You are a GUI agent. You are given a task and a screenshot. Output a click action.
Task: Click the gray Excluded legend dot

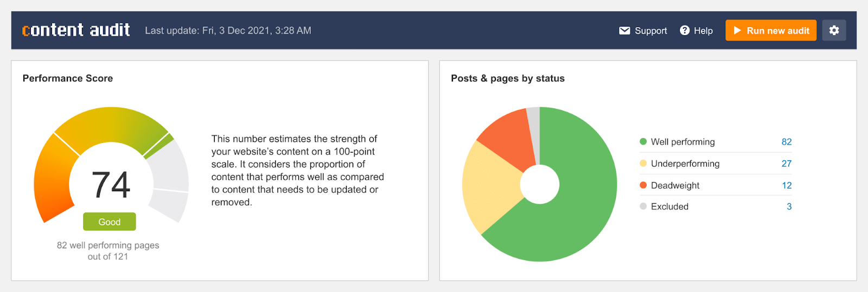click(643, 206)
